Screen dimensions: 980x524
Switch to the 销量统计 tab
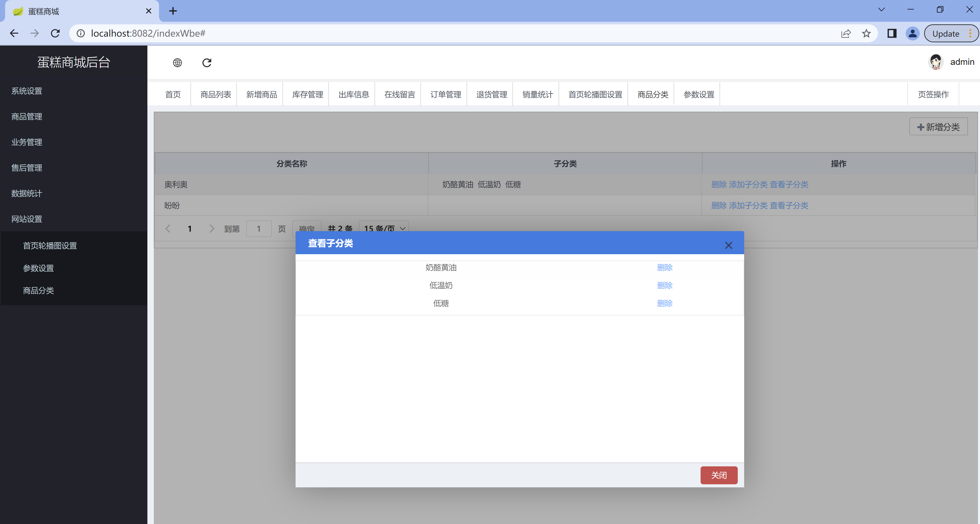pyautogui.click(x=538, y=94)
